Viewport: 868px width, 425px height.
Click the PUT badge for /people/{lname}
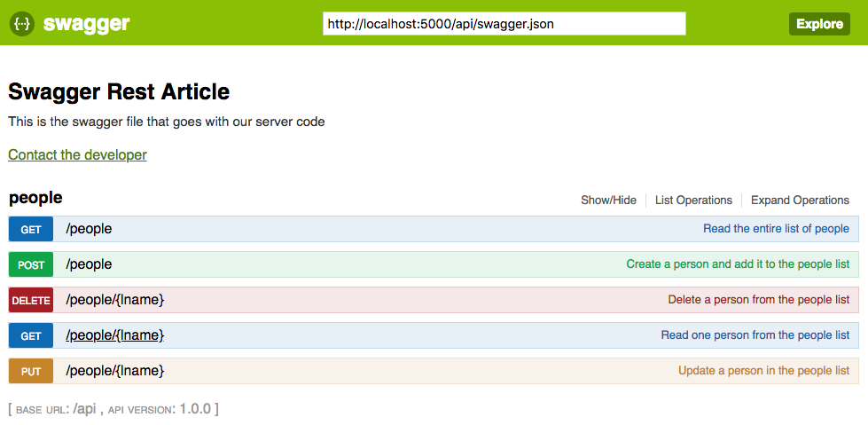point(31,371)
